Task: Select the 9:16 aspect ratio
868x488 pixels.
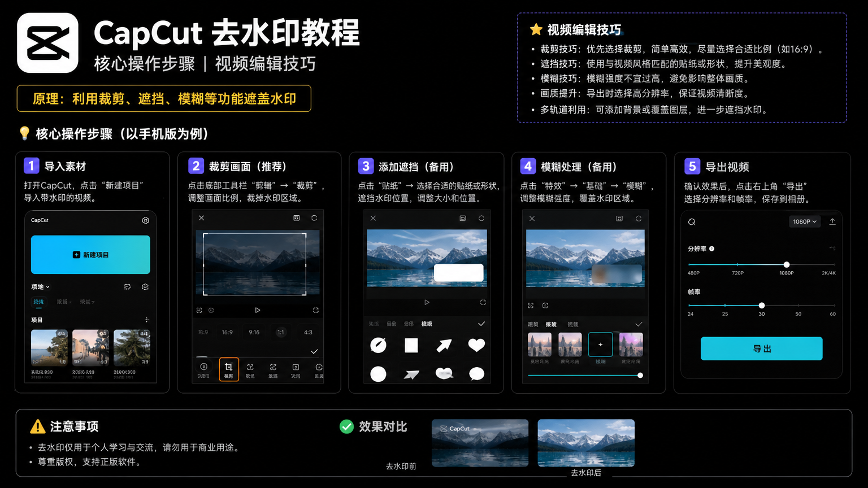Action: 254,332
